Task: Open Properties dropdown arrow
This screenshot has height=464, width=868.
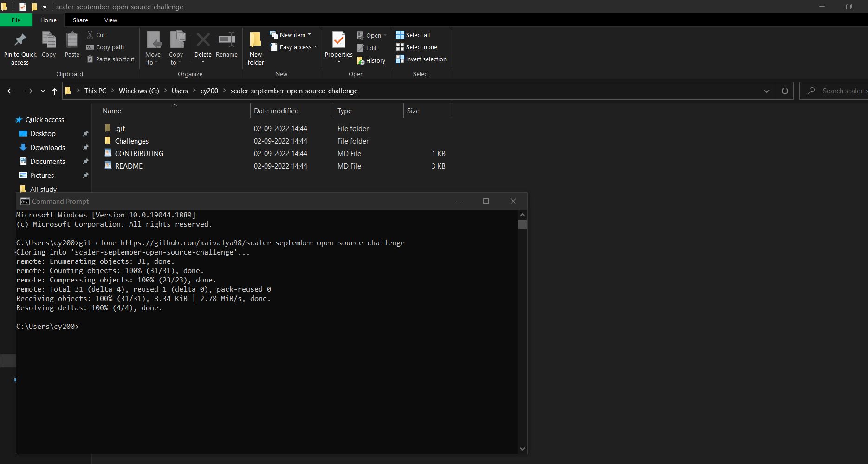Action: pyautogui.click(x=339, y=62)
